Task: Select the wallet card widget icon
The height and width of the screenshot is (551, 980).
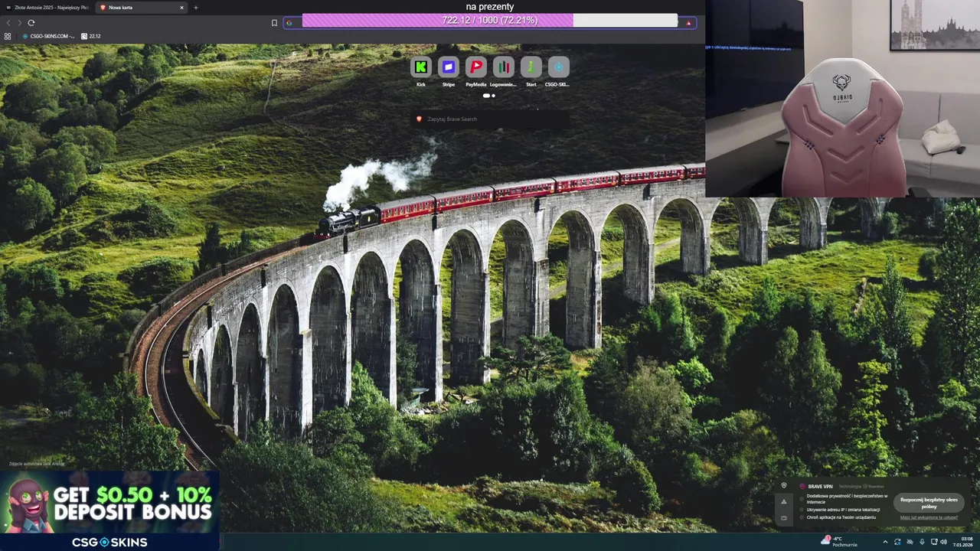Action: [783, 518]
